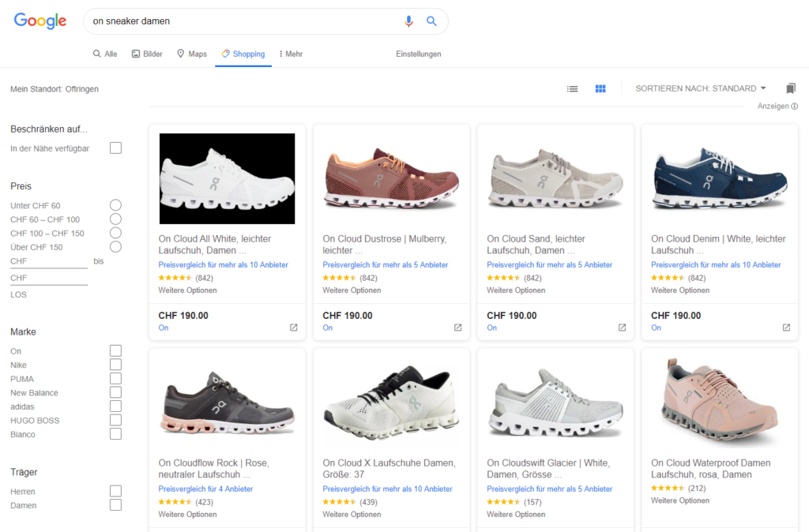Open the Maps tab
This screenshot has height=532, width=809.
tap(191, 54)
